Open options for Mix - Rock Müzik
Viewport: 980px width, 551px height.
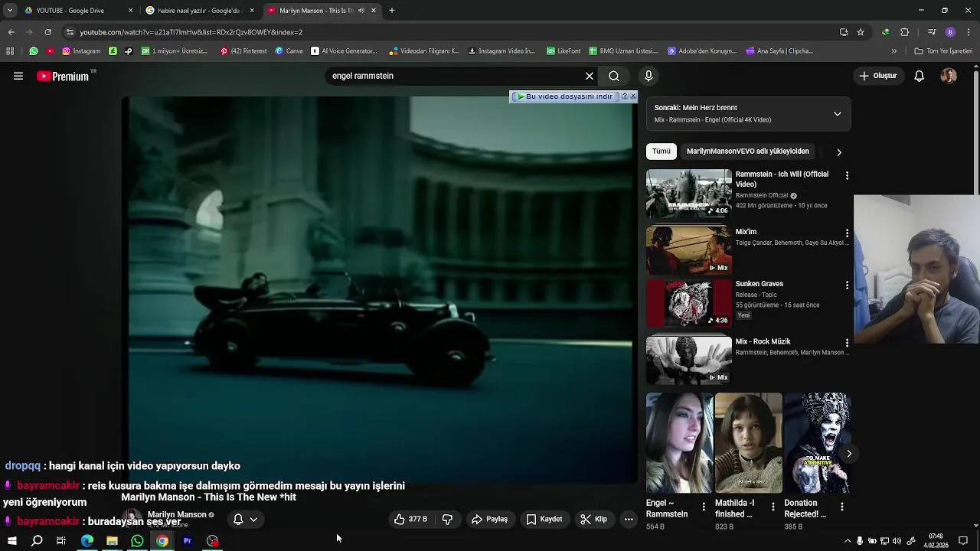click(847, 343)
